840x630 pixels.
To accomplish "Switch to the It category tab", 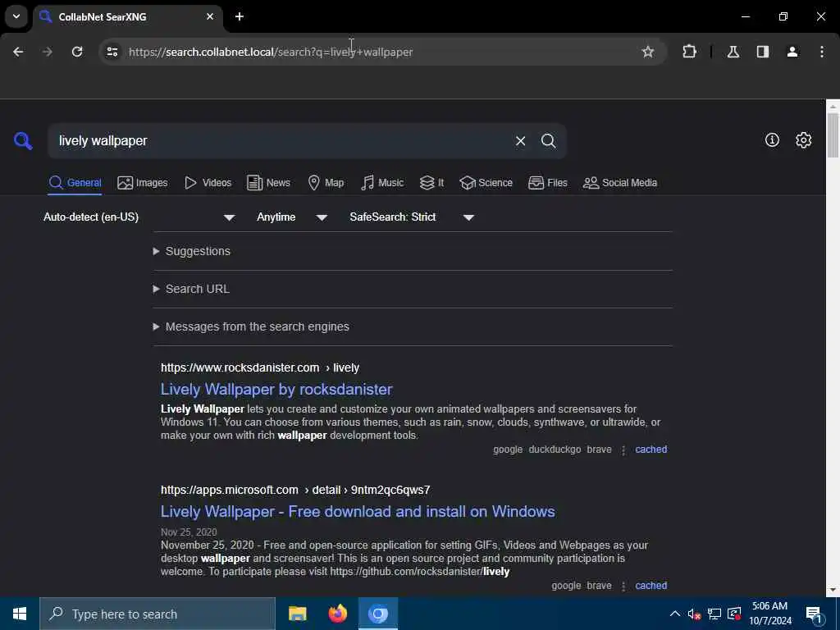I will 431,183.
